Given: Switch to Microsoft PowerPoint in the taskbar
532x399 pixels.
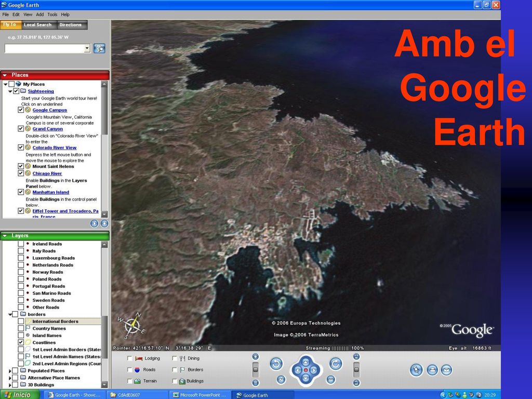Looking at the screenshot, I should coord(200,395).
